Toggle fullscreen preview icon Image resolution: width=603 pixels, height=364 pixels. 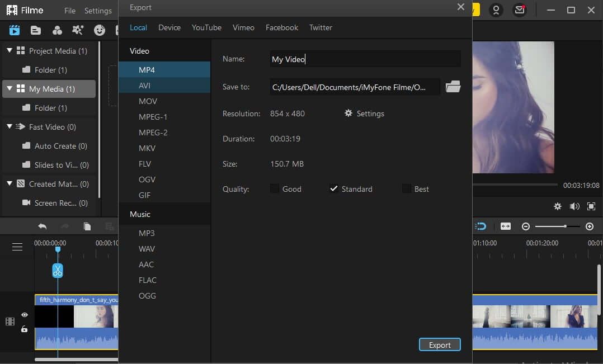click(x=591, y=206)
